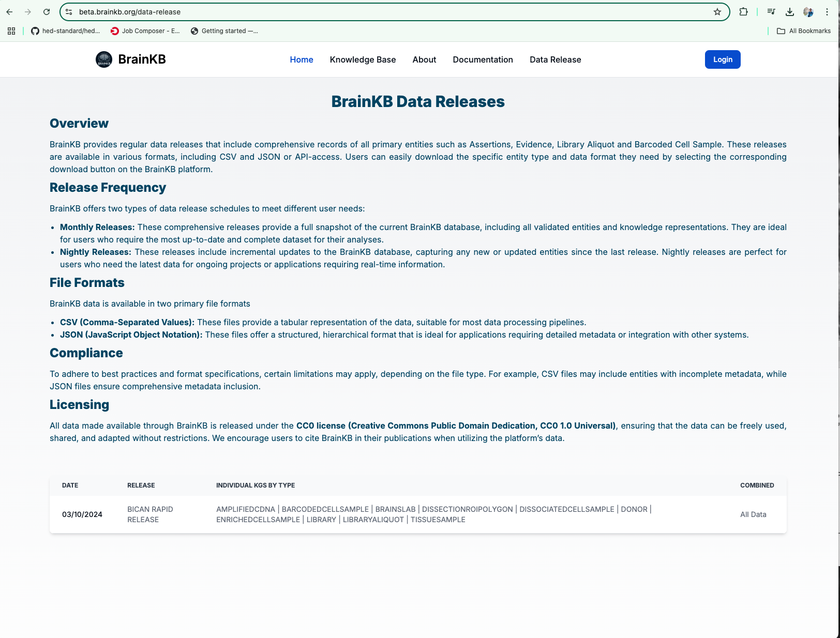The height and width of the screenshot is (638, 840).
Task: Open site information icon in address bar
Action: 69,12
